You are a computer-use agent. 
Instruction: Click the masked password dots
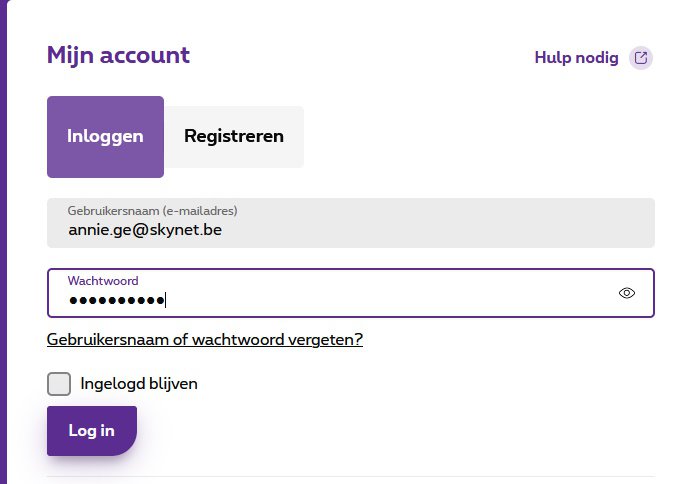click(116, 301)
